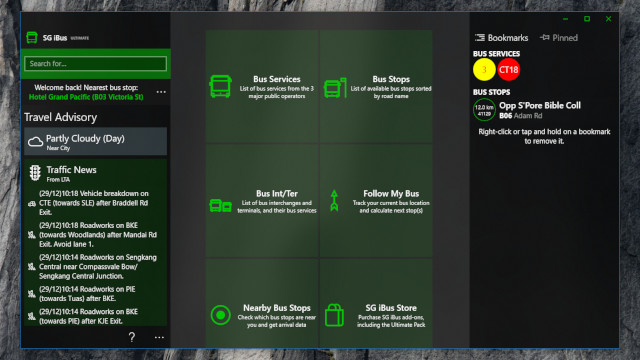Click the Bus Services bus icon
The image size is (640, 360).
point(220,86)
